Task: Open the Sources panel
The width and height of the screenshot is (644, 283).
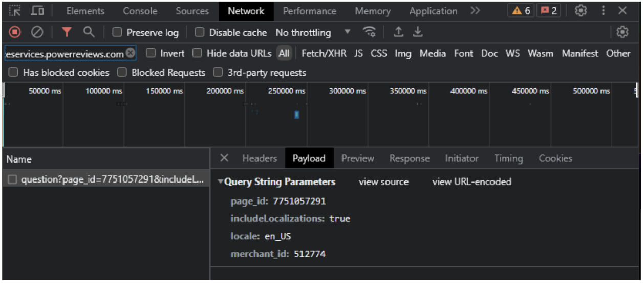Action: [x=192, y=11]
